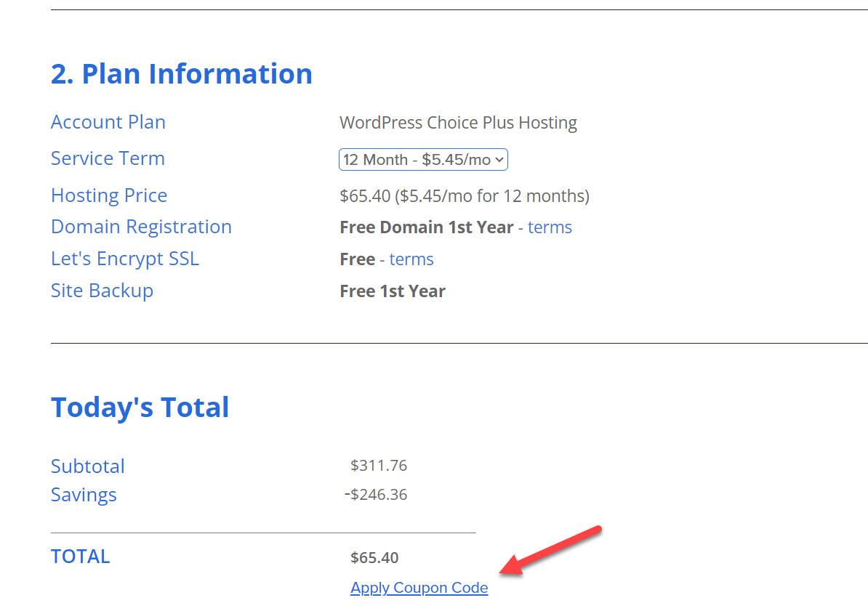Click the Plan Information heading
The height and width of the screenshot is (611, 868).
tap(182, 74)
